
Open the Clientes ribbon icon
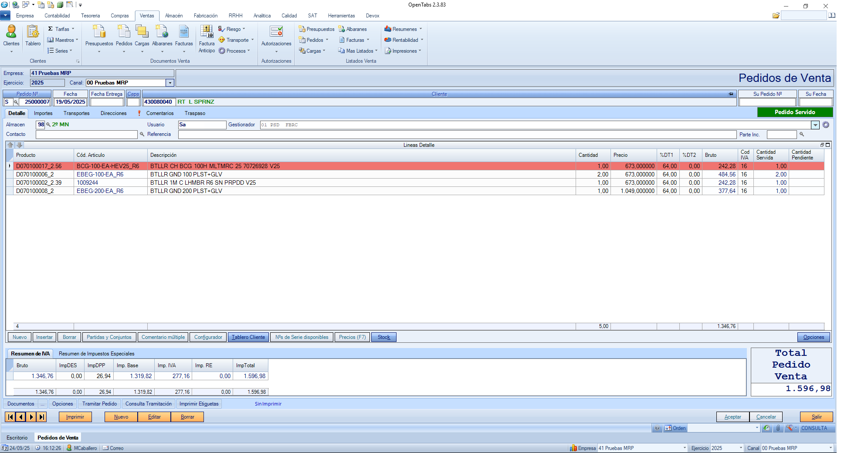(x=11, y=35)
